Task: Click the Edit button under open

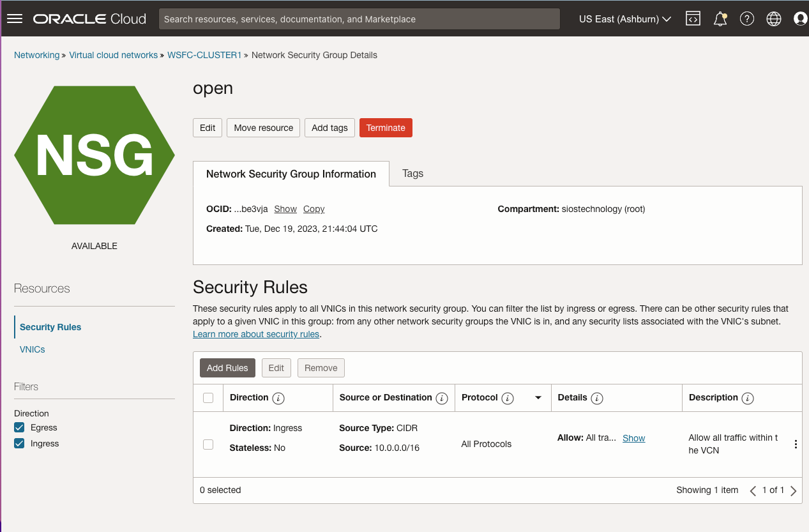Action: [x=208, y=128]
